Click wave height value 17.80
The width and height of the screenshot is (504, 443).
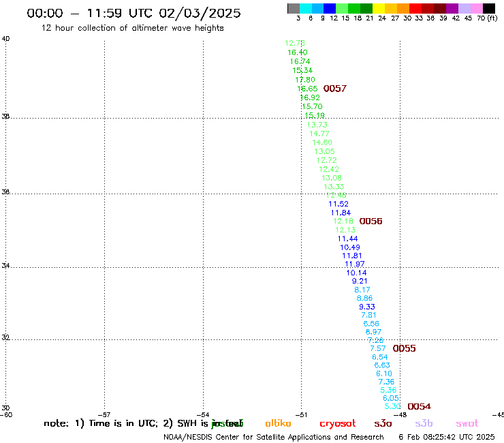(x=305, y=80)
